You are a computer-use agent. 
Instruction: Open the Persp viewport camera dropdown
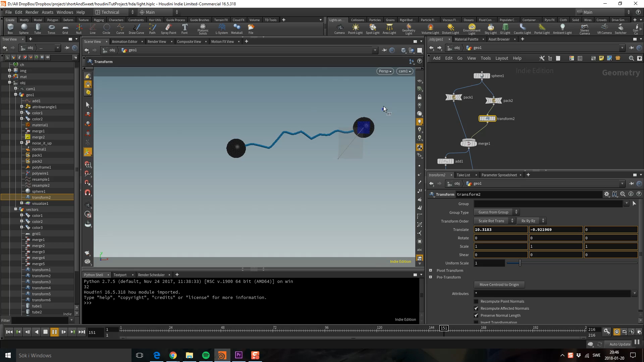pos(385,71)
